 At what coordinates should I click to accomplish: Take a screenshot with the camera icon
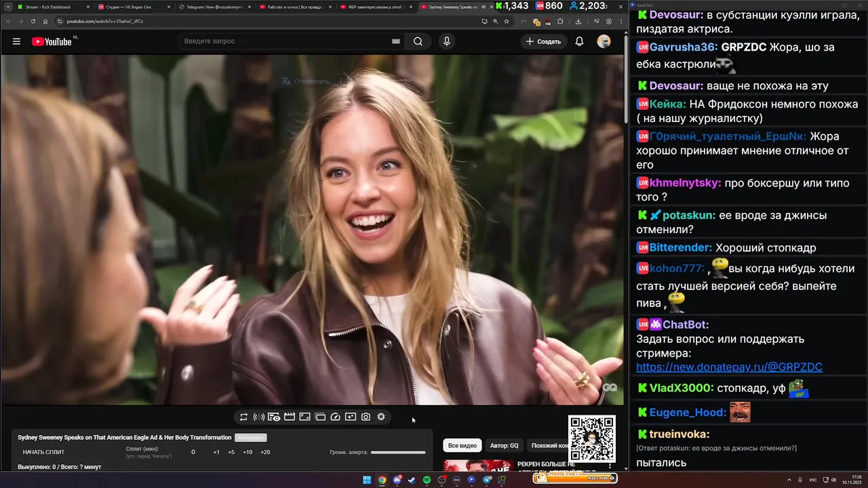pyautogui.click(x=366, y=417)
